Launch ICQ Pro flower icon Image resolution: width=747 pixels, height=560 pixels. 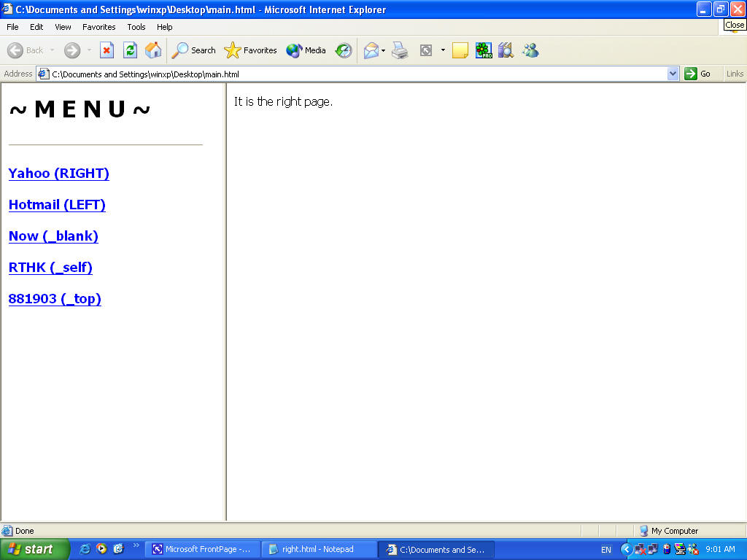click(x=484, y=50)
